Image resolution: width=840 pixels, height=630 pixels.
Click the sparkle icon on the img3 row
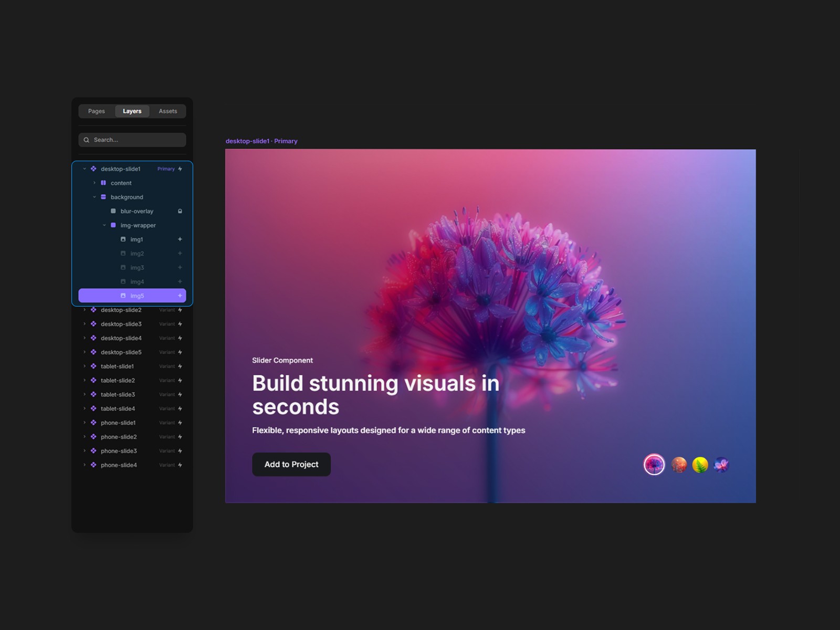pyautogui.click(x=180, y=268)
